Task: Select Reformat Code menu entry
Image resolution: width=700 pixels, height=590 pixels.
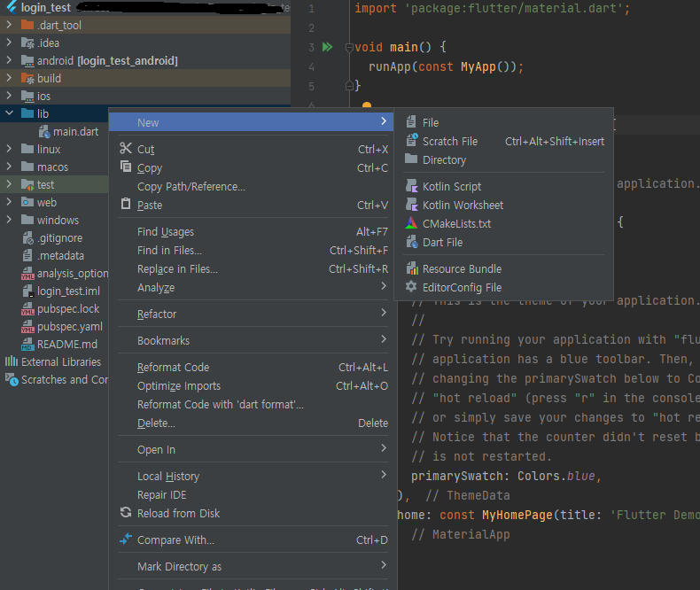Action: click(253, 367)
